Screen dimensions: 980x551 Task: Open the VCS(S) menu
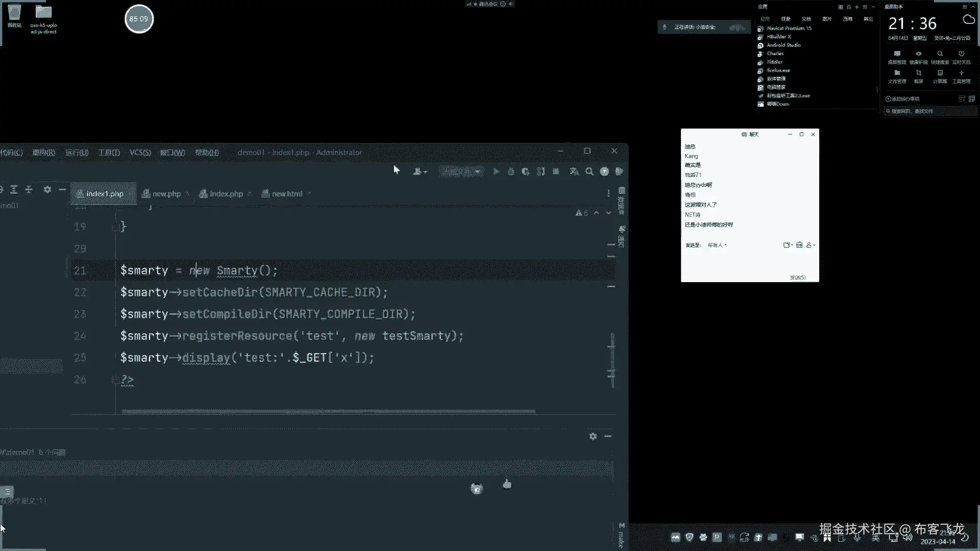pyautogui.click(x=140, y=153)
